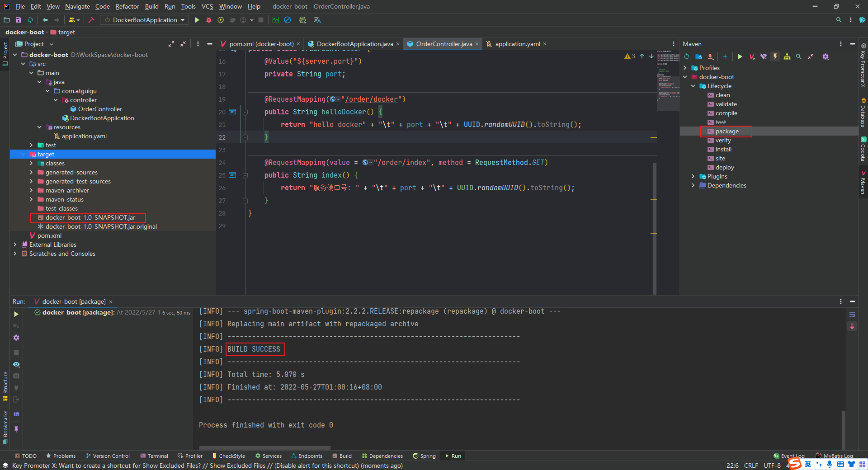Toggle Pin Tab icon in Run panel
Viewport: 868px width, 470px height.
coord(16,429)
